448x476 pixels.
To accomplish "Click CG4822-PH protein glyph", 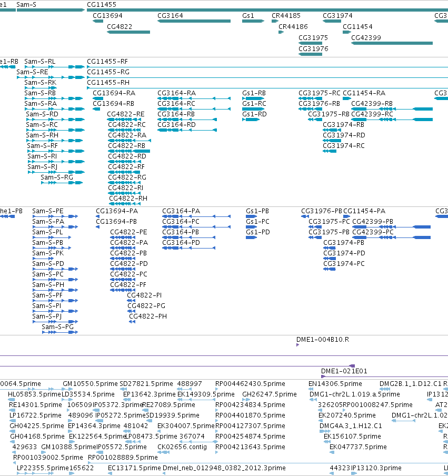I will 132,322.
